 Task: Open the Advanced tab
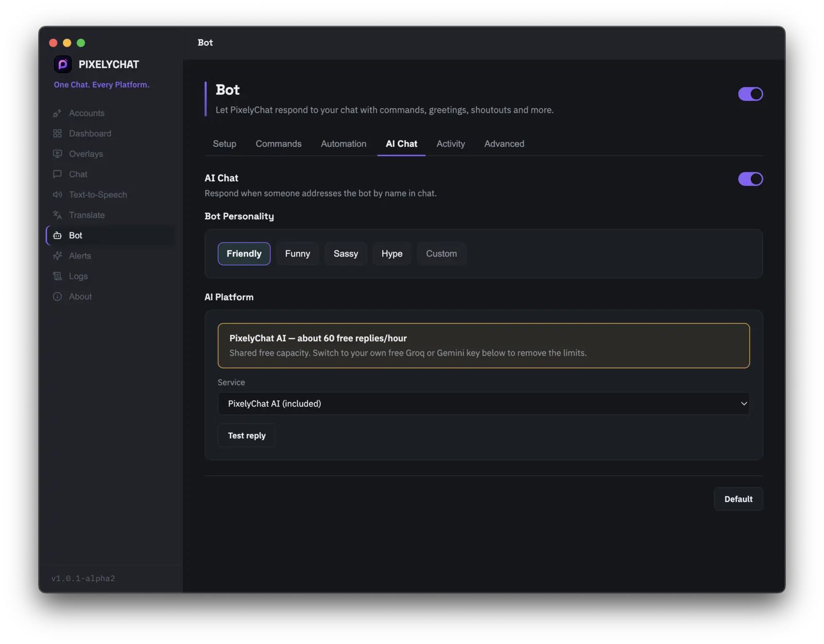(x=504, y=144)
